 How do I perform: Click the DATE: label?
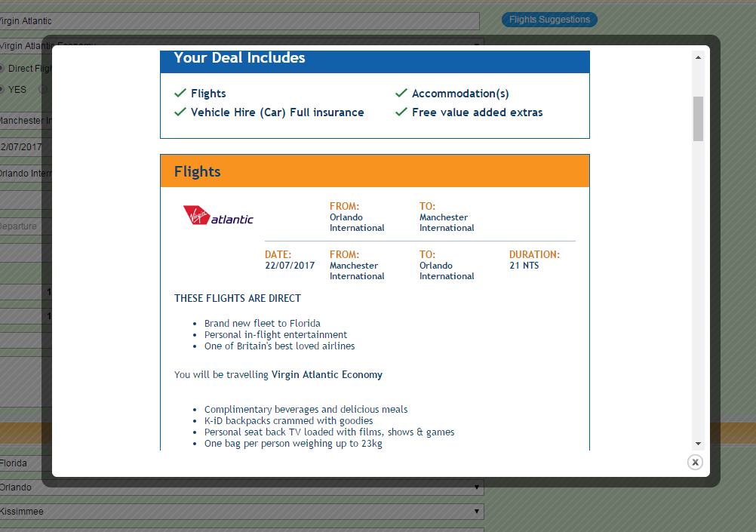coord(278,254)
